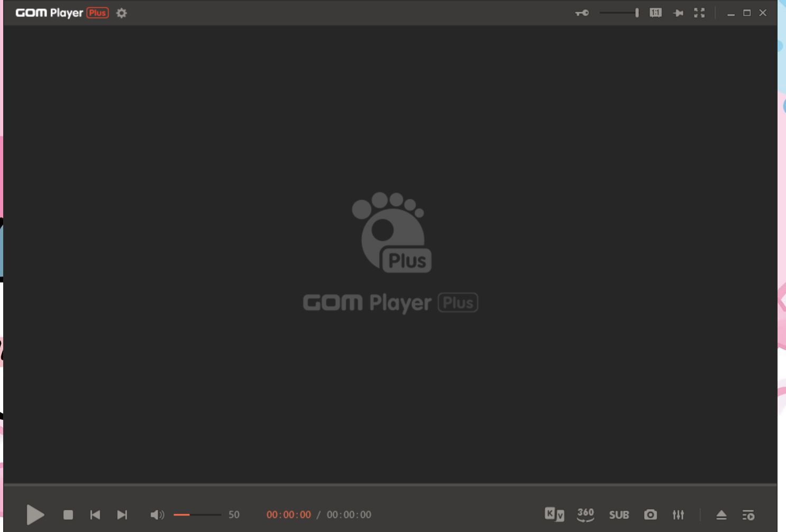The image size is (786, 532).
Task: Adjust the window transparency slider in title bar
Action: click(x=619, y=13)
